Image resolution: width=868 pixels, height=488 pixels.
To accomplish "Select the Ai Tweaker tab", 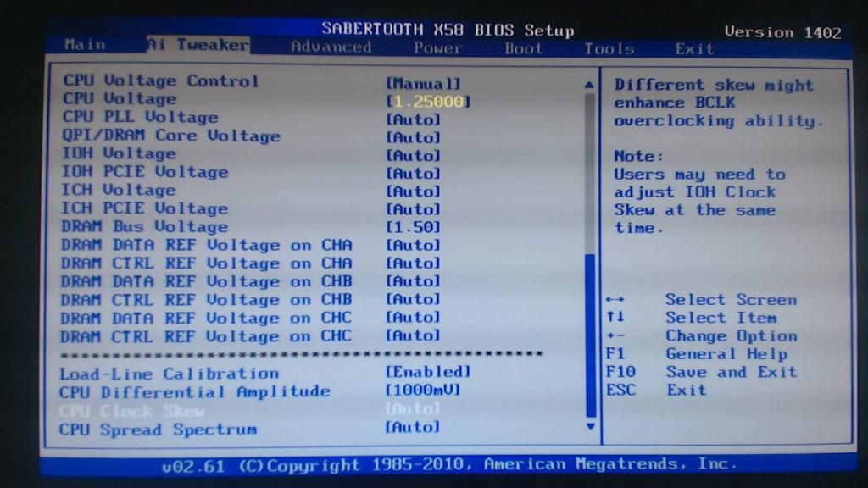I will (x=198, y=45).
